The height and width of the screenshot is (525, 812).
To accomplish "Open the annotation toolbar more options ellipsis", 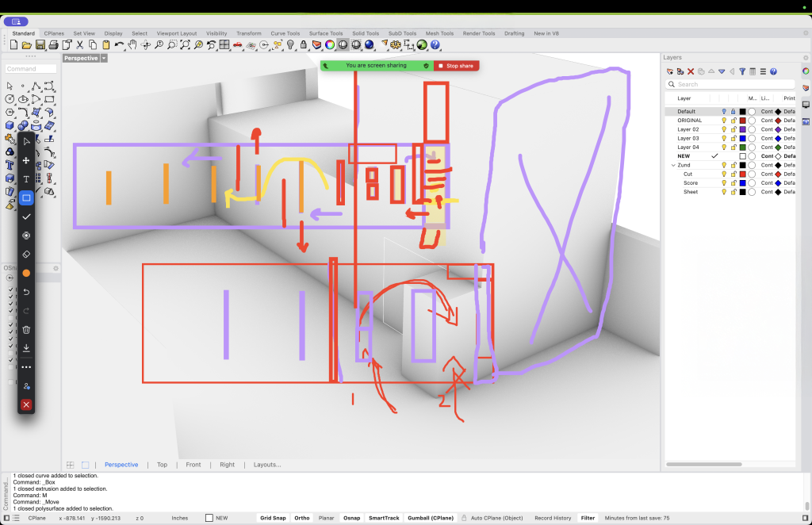I will 26,367.
